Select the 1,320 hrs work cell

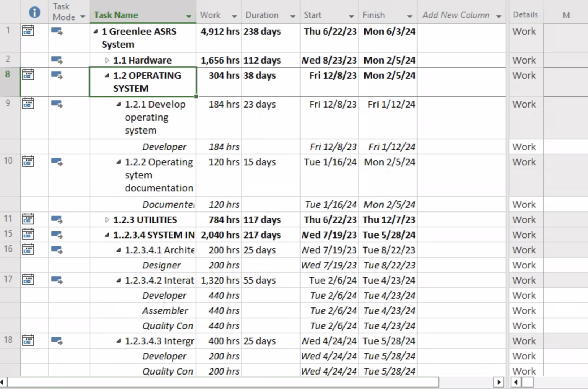coord(219,280)
